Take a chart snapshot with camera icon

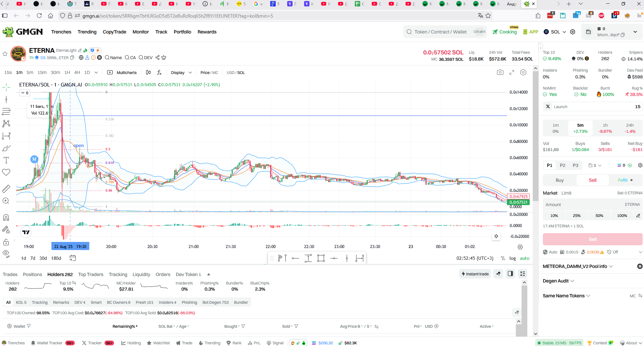(500, 72)
